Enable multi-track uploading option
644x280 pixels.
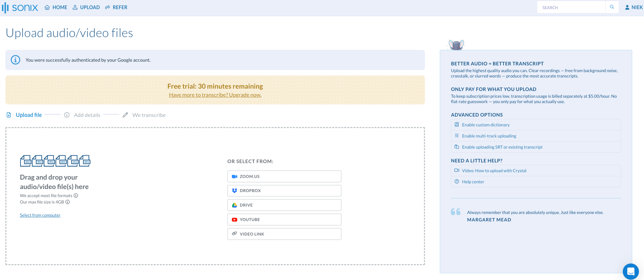(489, 136)
